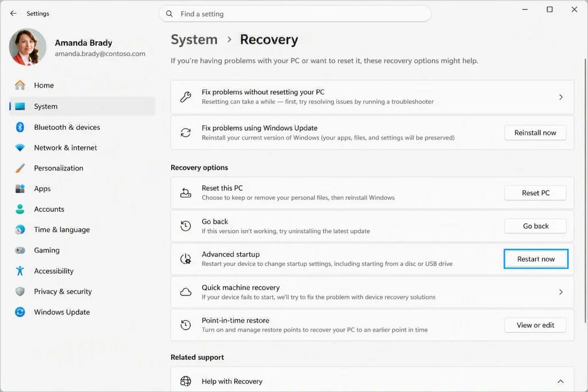Open the Accessibility settings page
Image resolution: width=588 pixels, height=392 pixels.
pyautogui.click(x=82, y=271)
